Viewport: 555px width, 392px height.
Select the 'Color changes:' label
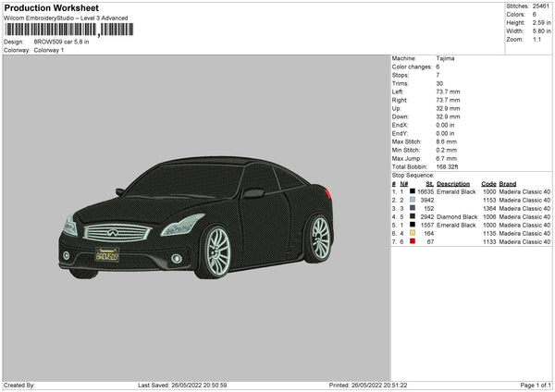tap(412, 67)
